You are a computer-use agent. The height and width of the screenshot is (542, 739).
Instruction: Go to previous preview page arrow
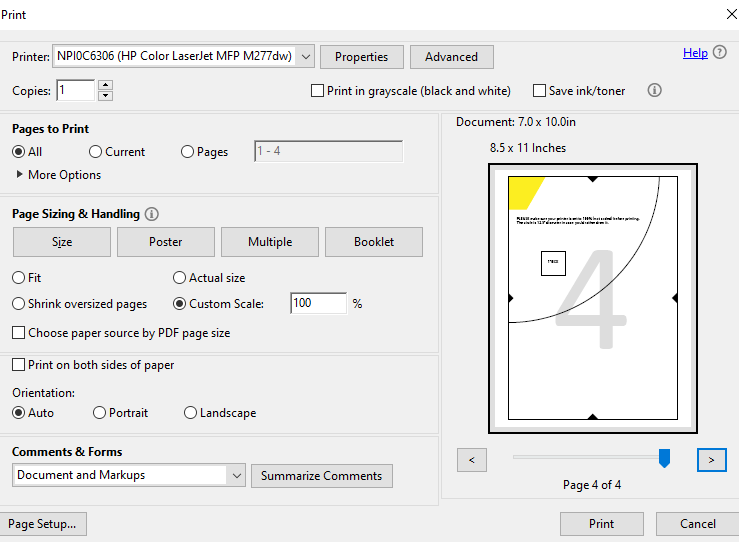tap(471, 460)
